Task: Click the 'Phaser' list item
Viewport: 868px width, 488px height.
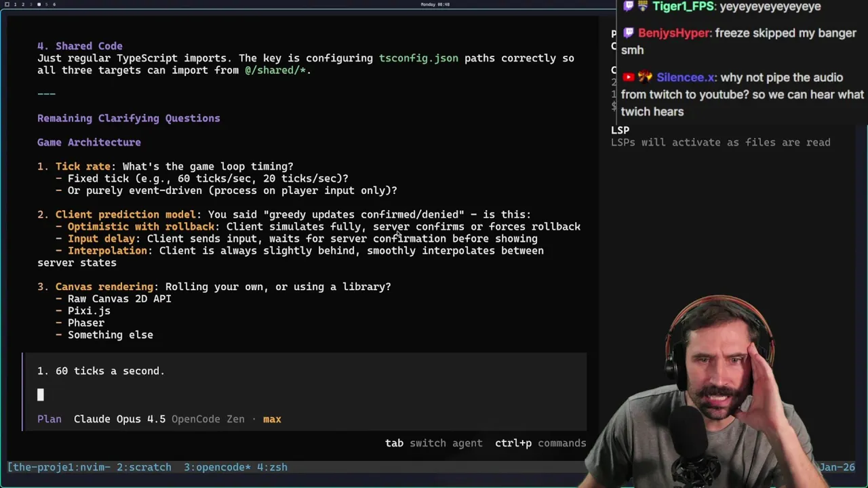Action: coord(85,323)
